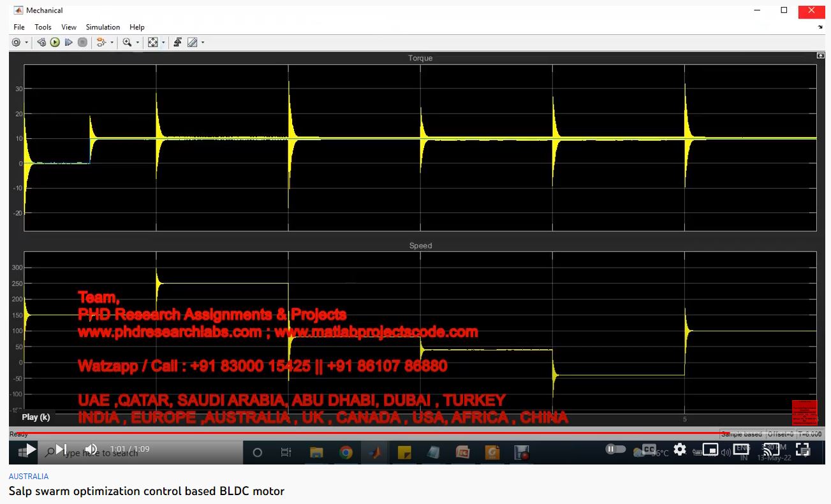The height and width of the screenshot is (504, 831).
Task: Toggle the cursor measurements ruler icon
Action: 192,43
